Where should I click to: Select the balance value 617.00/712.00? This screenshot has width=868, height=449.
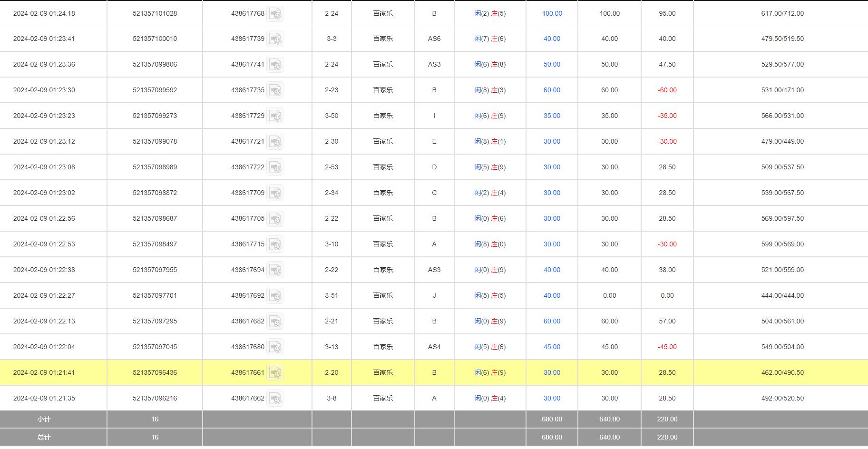point(782,13)
